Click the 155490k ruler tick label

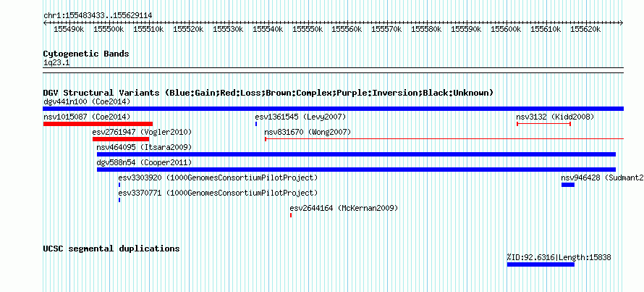pos(69,29)
